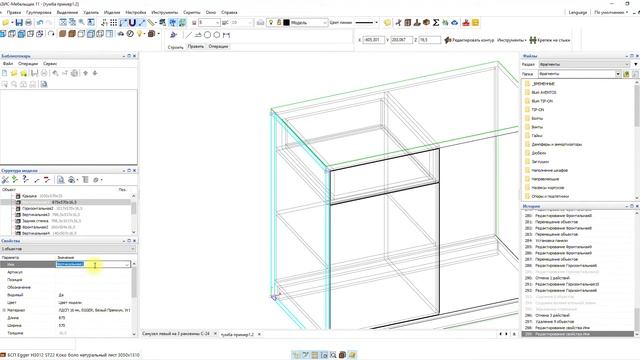Click the red minus icon in structure panel

click(x=47, y=180)
